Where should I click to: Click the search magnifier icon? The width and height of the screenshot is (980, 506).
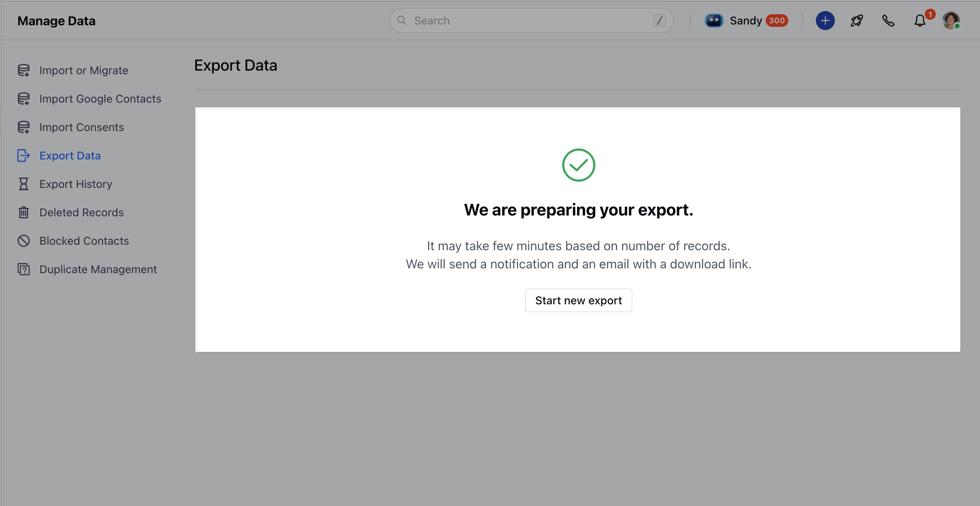click(402, 21)
